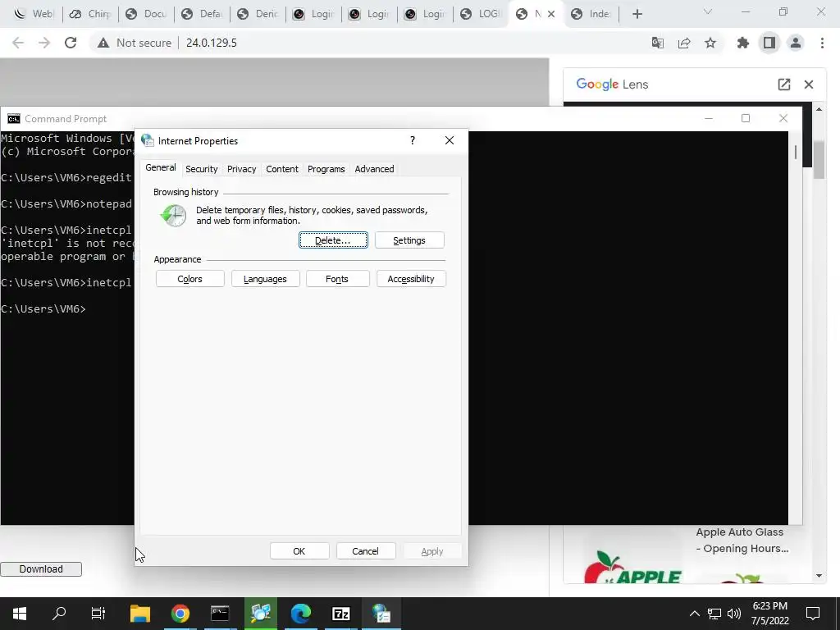Open Google Lens results in new tab

click(783, 84)
